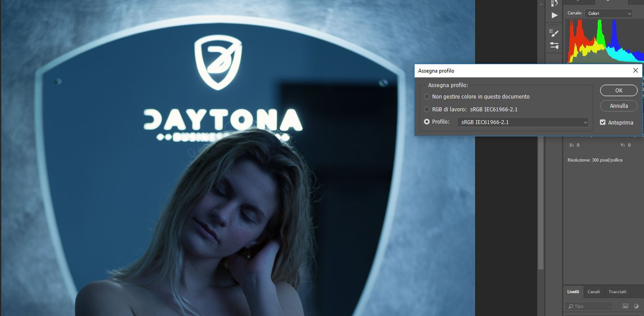Open the History panel icon
644x316 pixels.
[x=554, y=3]
